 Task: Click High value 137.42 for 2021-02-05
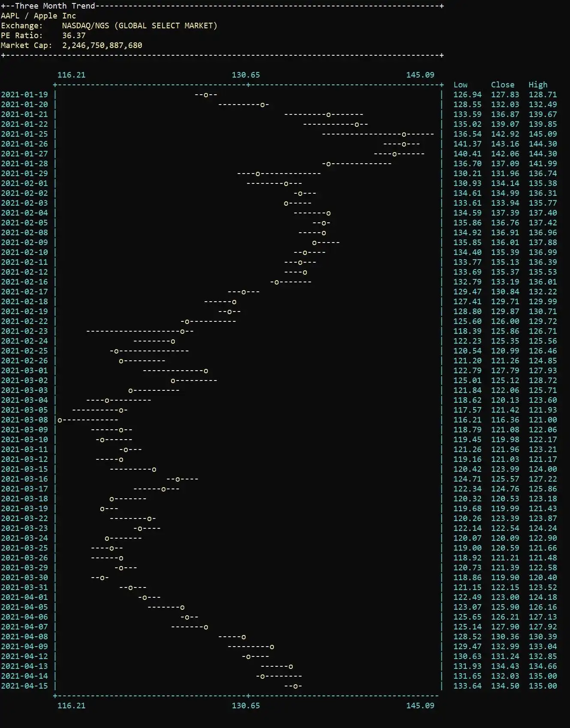pyautogui.click(x=543, y=223)
